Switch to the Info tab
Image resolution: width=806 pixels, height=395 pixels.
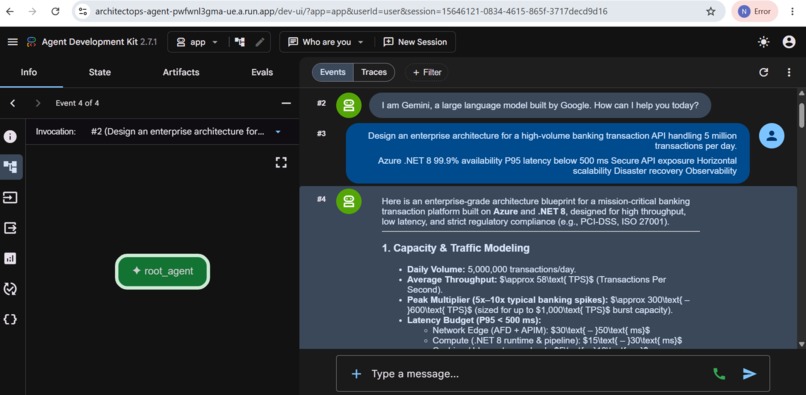point(29,73)
